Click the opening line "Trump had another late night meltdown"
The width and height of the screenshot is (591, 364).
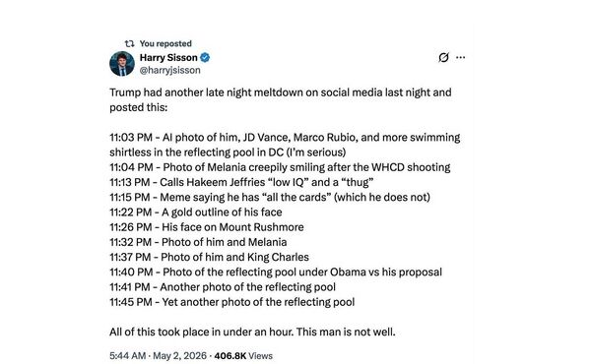tap(207, 92)
